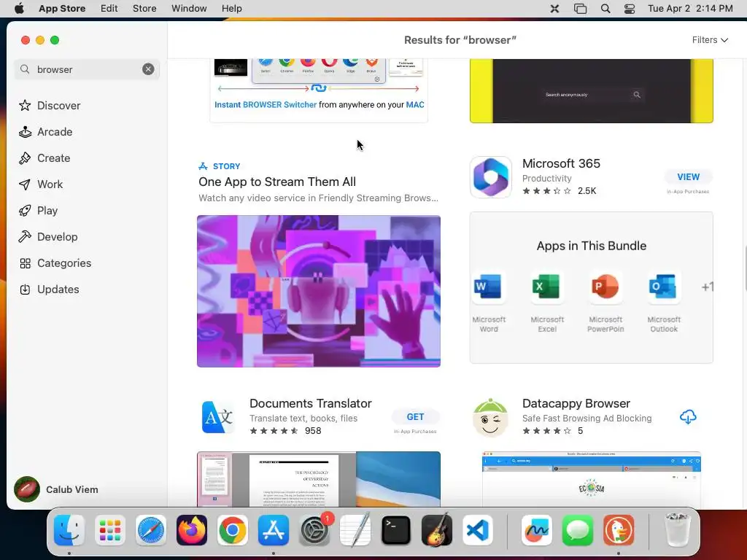This screenshot has height=560, width=747.
Task: Launch Finder from the dock
Action: click(69, 530)
